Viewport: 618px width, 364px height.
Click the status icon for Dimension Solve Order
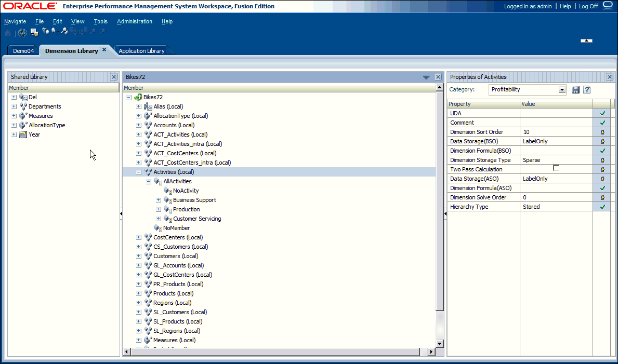pyautogui.click(x=602, y=197)
